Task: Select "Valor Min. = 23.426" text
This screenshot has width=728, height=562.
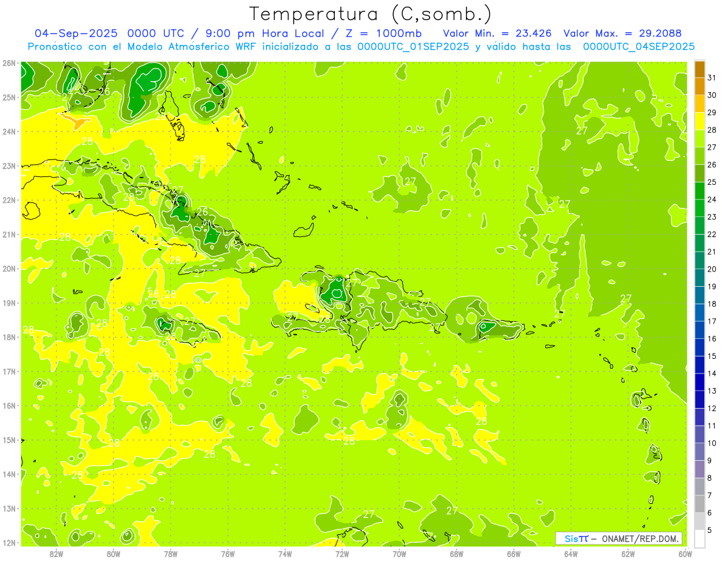Action: [497, 33]
